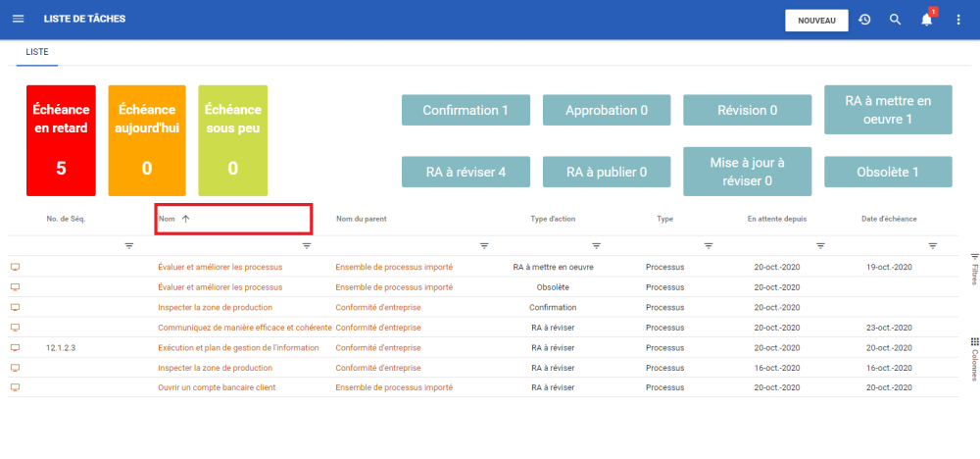Image resolution: width=980 pixels, height=459 pixels.
Task: Open Exécution et plan de gestion de l'information
Action: pos(239,347)
